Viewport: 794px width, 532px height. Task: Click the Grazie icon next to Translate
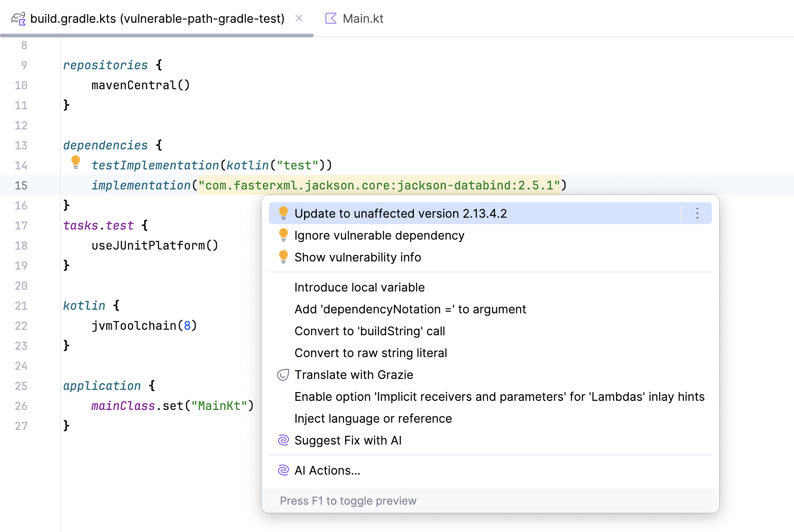pos(283,375)
